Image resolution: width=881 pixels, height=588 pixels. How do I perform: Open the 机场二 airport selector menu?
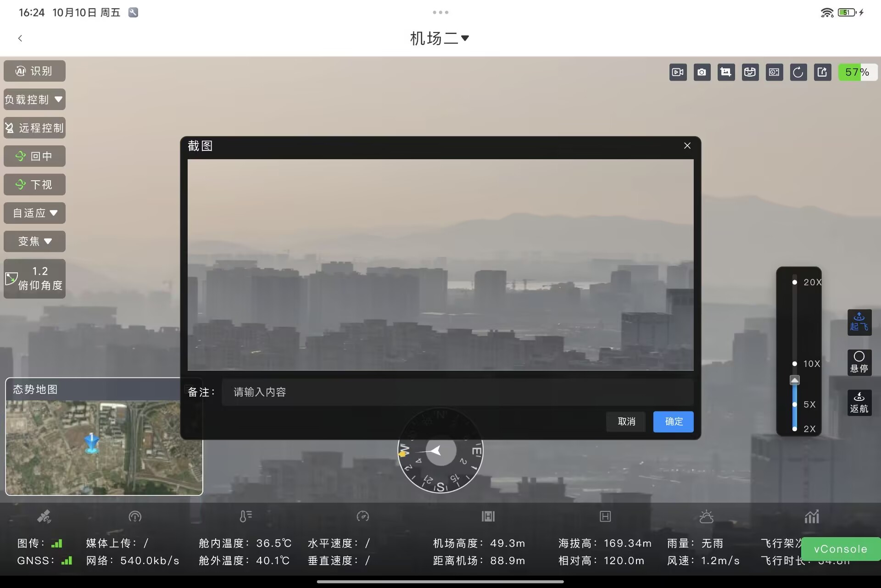440,38
